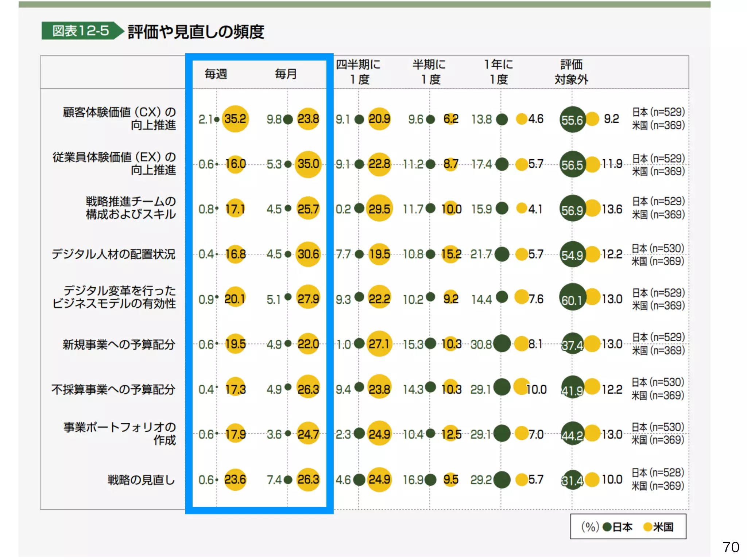Click the 戦略の見直し row label
Image resolution: width=747 pixels, height=560 pixels.
(x=141, y=480)
